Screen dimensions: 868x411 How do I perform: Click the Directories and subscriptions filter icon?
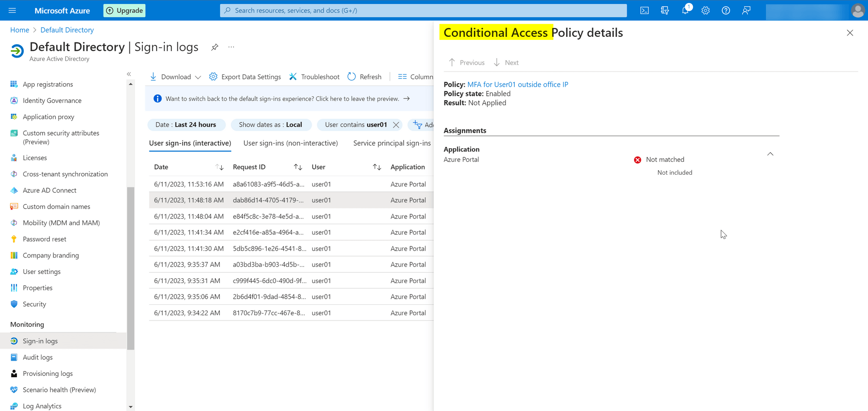[x=665, y=10]
